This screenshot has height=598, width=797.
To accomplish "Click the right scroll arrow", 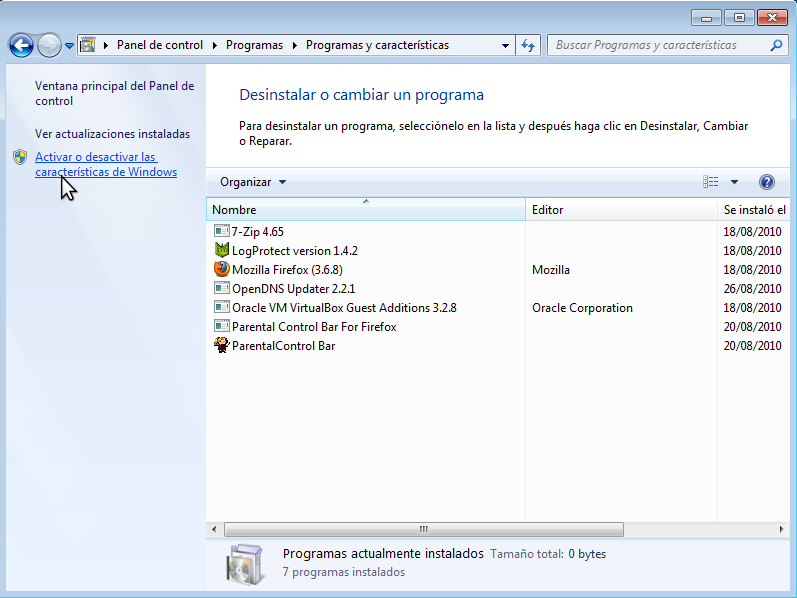I will point(781,529).
